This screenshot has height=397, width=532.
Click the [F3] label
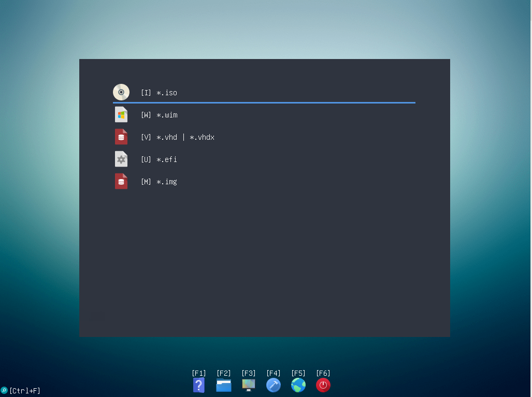(248, 373)
